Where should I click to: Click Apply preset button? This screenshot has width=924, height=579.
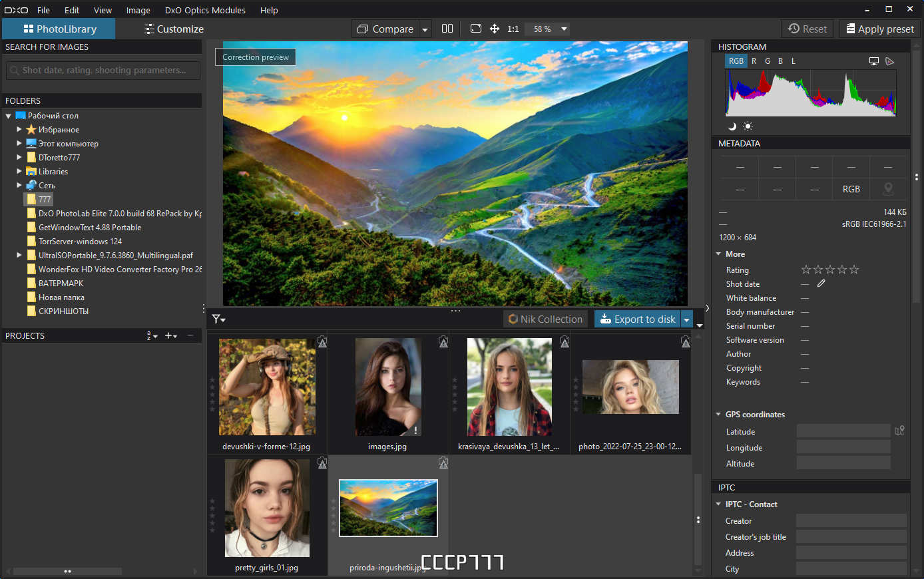880,29
